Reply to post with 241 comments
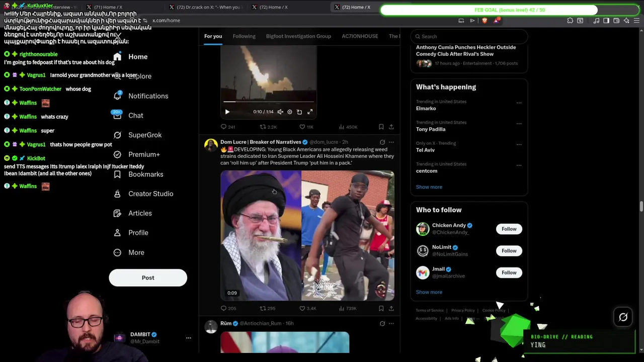The image size is (644, 362). click(228, 127)
